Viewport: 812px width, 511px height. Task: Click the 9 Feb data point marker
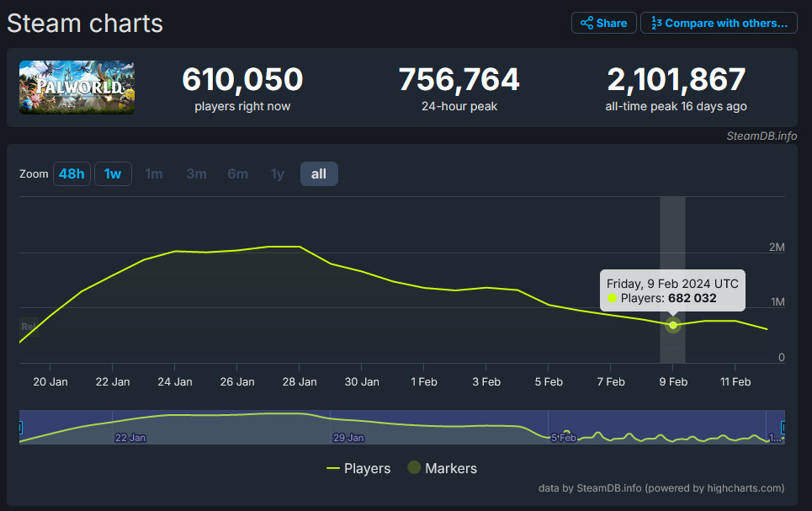[672, 326]
